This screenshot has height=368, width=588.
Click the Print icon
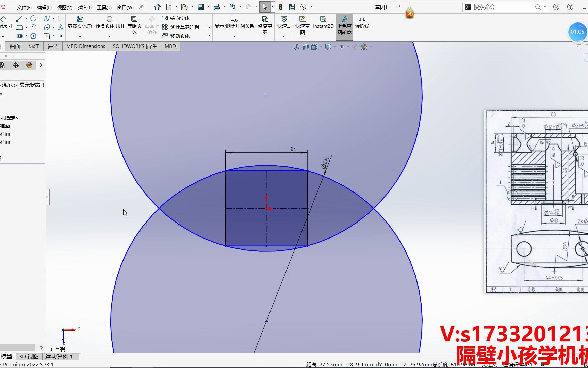pos(216,7)
